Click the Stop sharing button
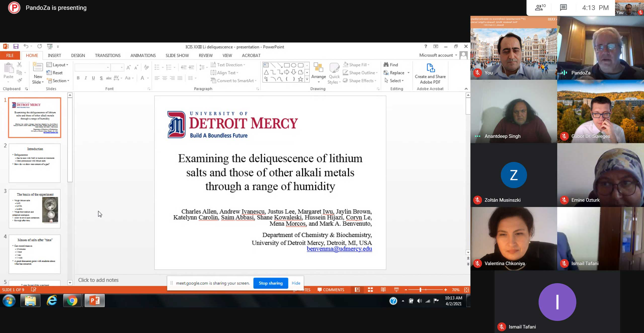 270,283
